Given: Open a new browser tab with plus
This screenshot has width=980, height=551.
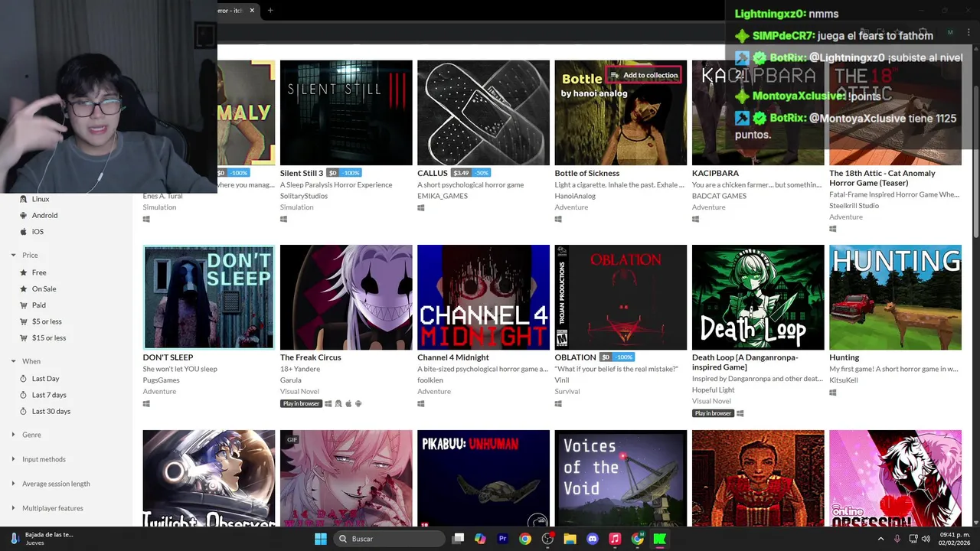Looking at the screenshot, I should (x=270, y=10).
